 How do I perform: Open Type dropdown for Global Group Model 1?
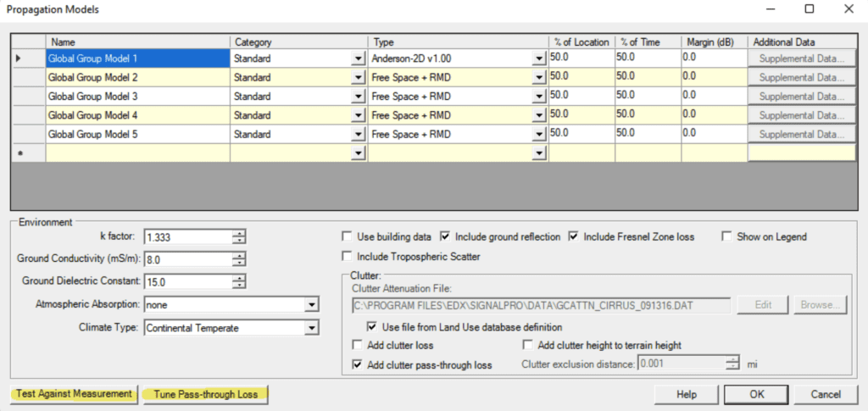pyautogui.click(x=538, y=59)
